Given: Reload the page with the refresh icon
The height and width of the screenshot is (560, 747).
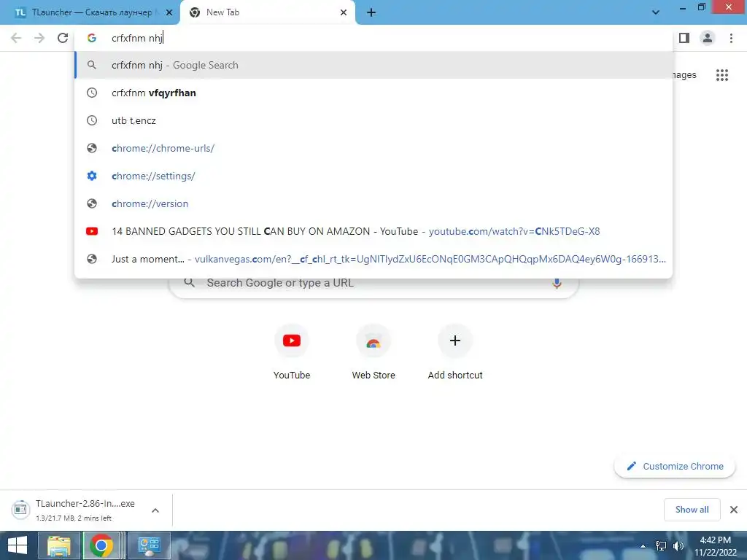Looking at the screenshot, I should coord(63,38).
